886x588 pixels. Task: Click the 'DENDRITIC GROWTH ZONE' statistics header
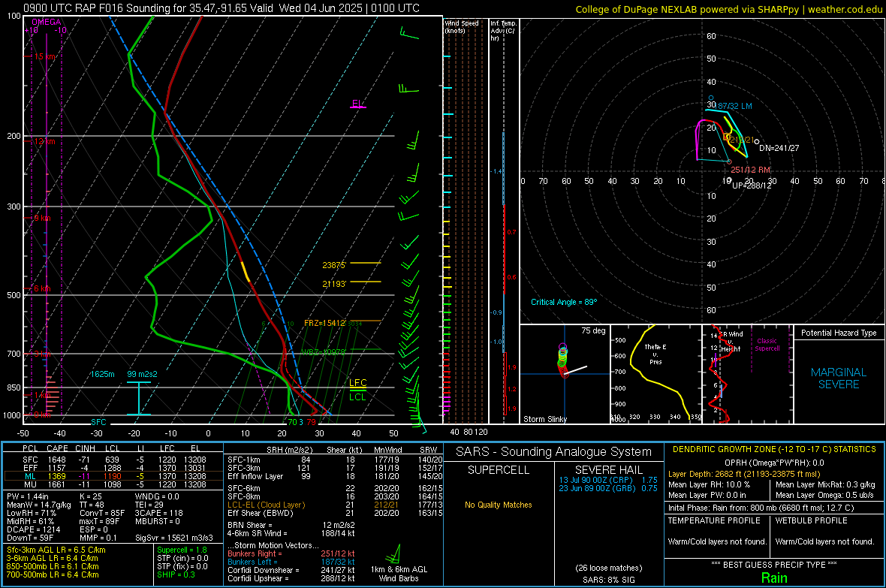click(774, 449)
